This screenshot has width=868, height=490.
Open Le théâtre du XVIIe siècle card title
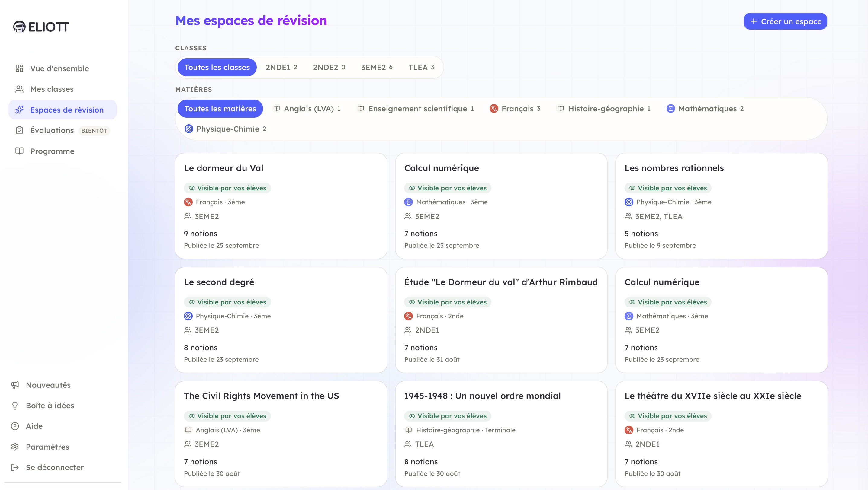(x=713, y=396)
